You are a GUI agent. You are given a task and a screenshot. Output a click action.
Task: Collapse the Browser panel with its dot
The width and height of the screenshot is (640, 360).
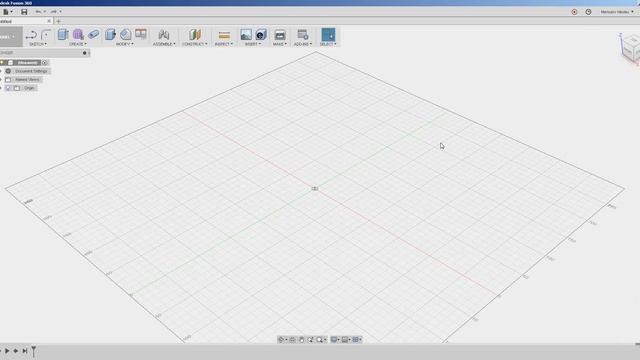pyautogui.click(x=85, y=53)
